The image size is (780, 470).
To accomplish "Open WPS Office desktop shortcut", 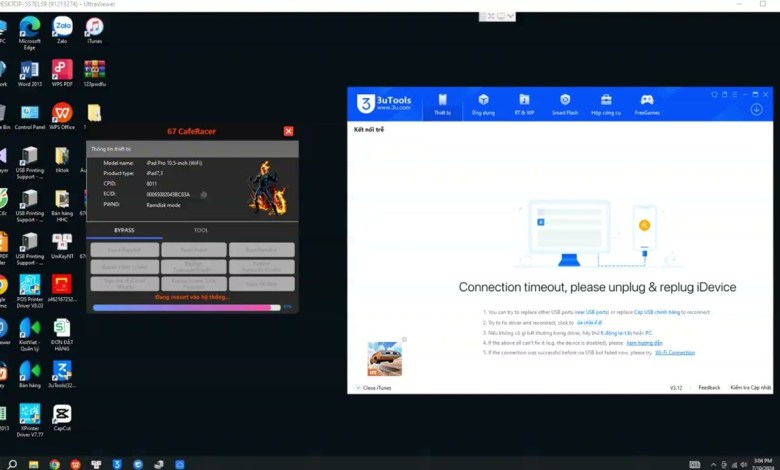I will pos(62,114).
